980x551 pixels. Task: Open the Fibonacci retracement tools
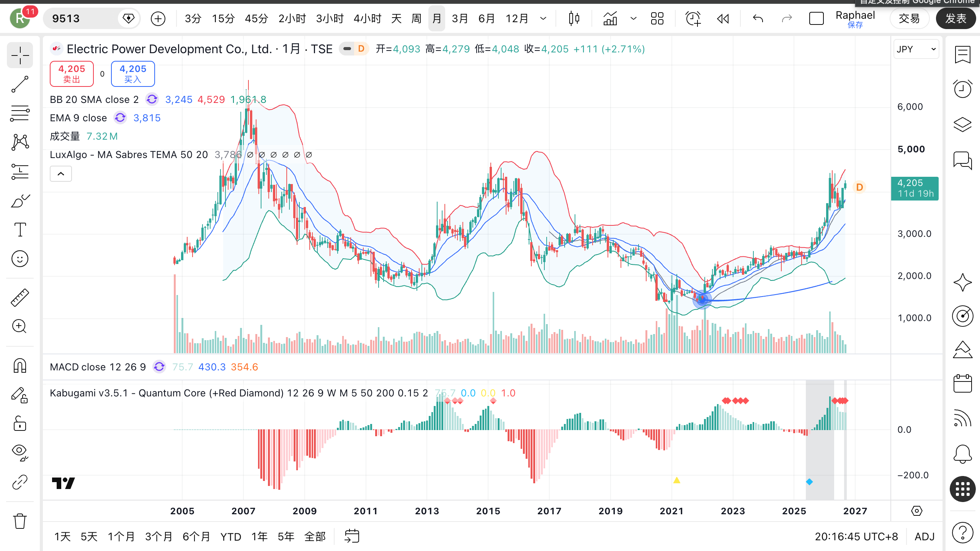[x=20, y=113]
